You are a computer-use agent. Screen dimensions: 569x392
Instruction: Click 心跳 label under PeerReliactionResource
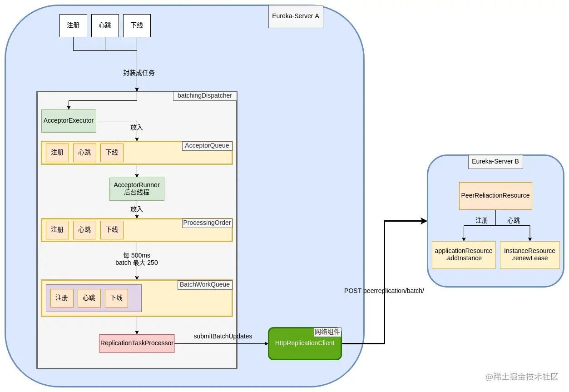tap(514, 220)
